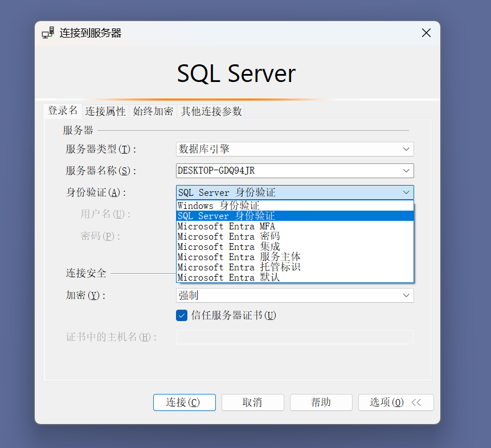Select Microsoft Entra 密码 option

point(295,236)
